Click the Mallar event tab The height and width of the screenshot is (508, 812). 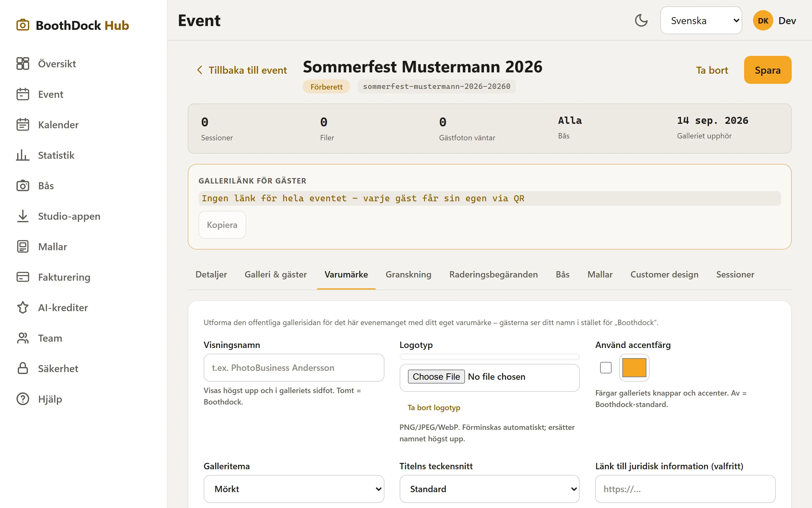tap(599, 275)
